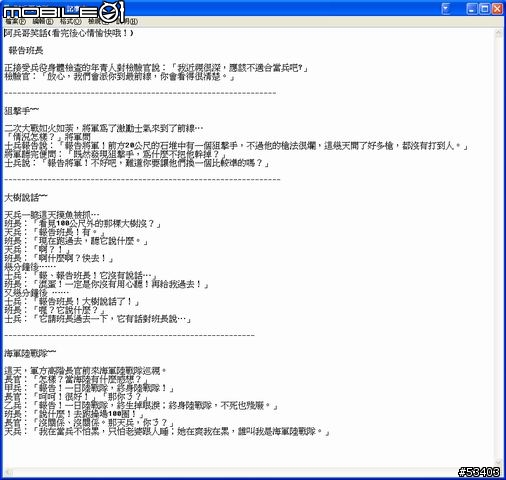Click the line 天兵：「報告班長！有。」
The image size is (506, 480).
(x=55, y=232)
